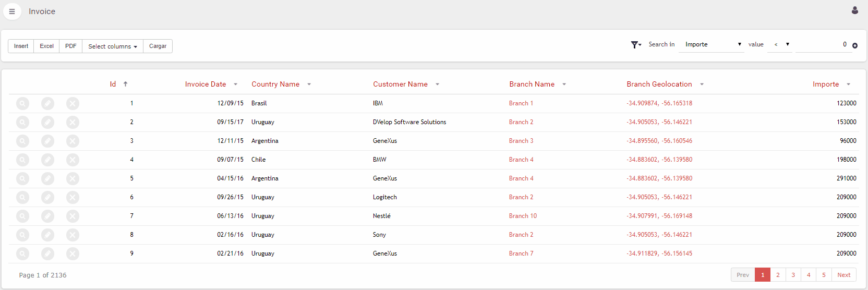Edit invoice 4 BMW row
Screen dimensions: 868x290
pos(47,160)
